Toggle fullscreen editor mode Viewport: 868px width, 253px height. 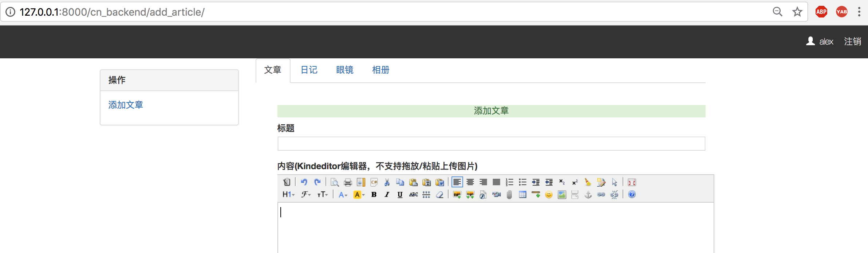click(632, 182)
